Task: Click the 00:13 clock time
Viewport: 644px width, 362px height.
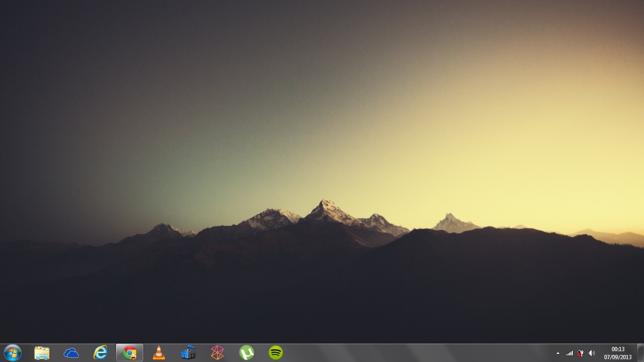Action: pos(618,349)
